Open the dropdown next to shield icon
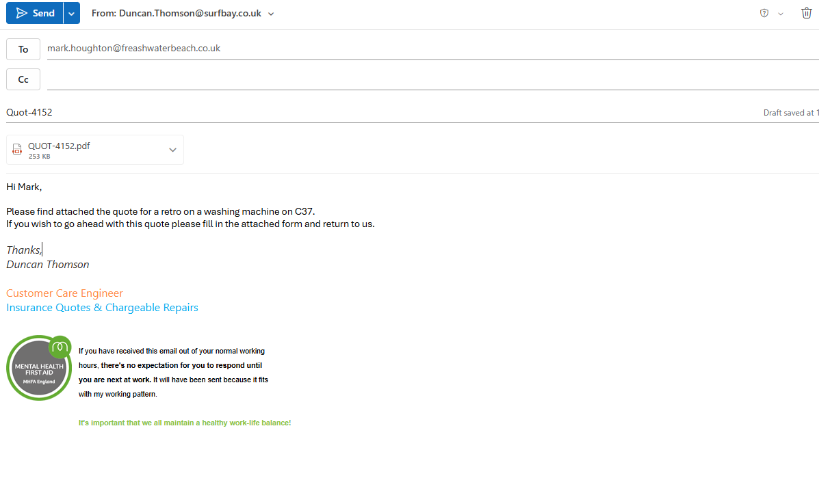 click(x=781, y=14)
